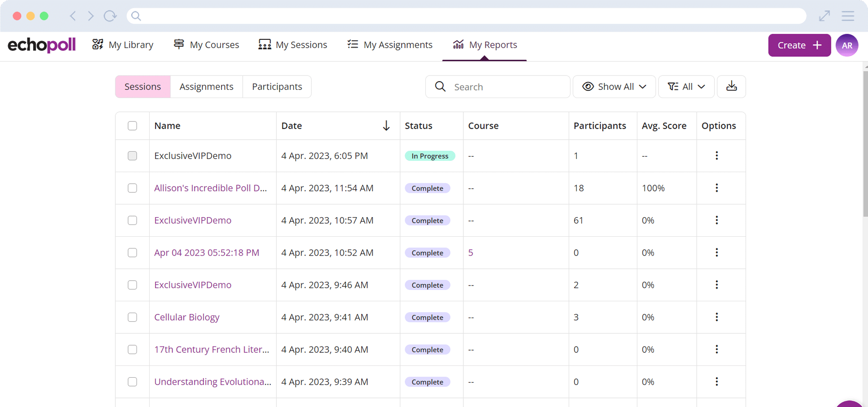Check the 9:46 AM ExclusiveVIPDemo checkbox

(x=132, y=285)
